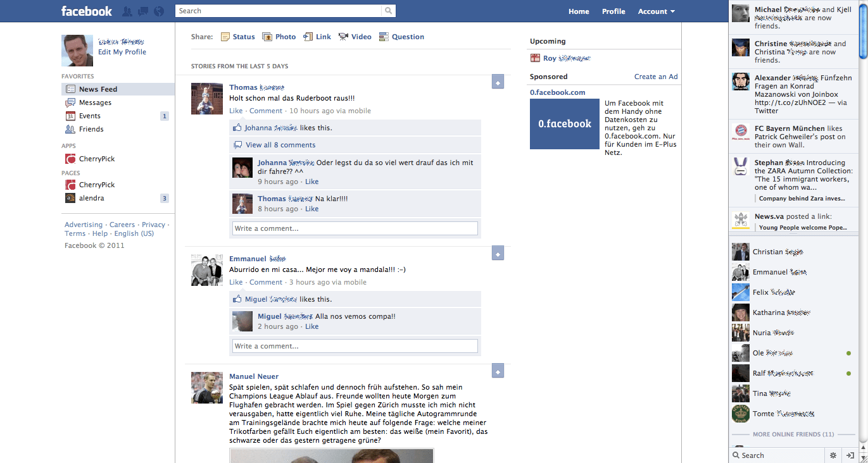Select the Question share icon

[383, 37]
